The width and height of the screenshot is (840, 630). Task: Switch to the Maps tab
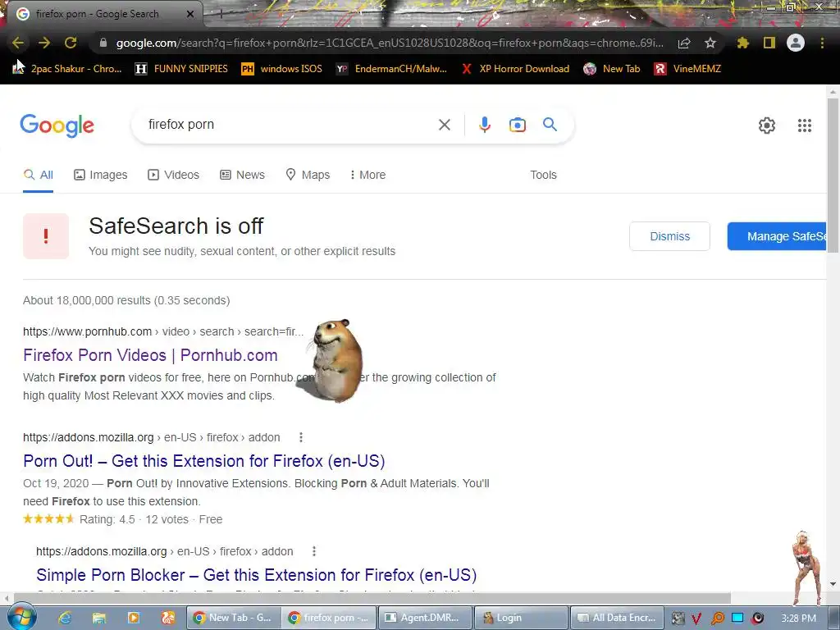coord(308,175)
